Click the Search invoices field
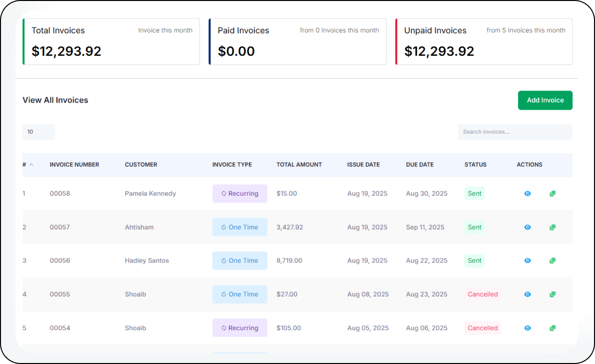The height and width of the screenshot is (364, 595). pyautogui.click(x=515, y=132)
